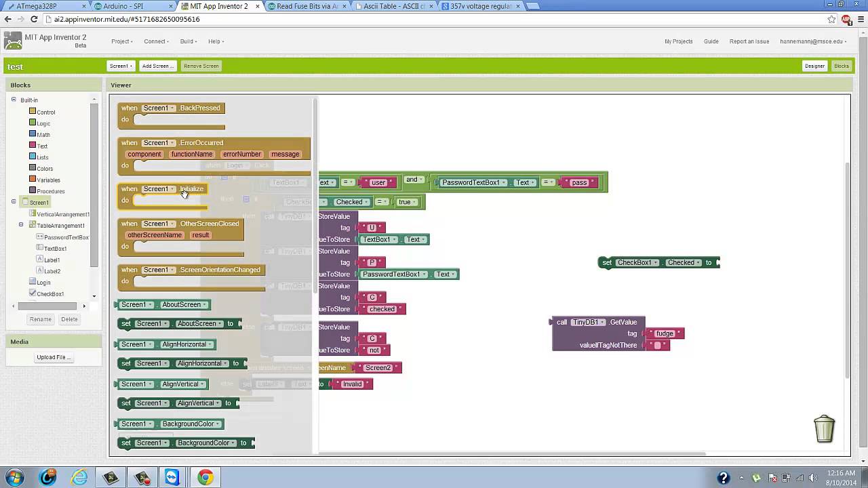Open the Chrome menu icon

click(860, 20)
